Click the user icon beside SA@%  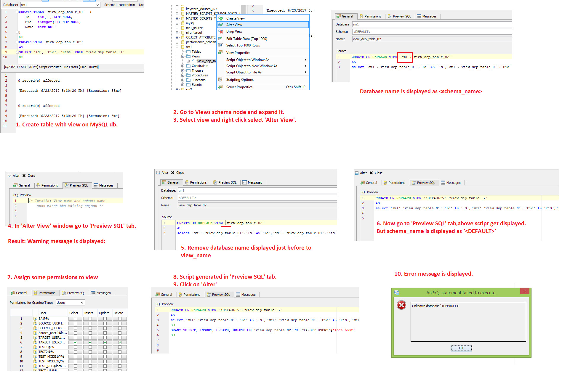point(35,319)
